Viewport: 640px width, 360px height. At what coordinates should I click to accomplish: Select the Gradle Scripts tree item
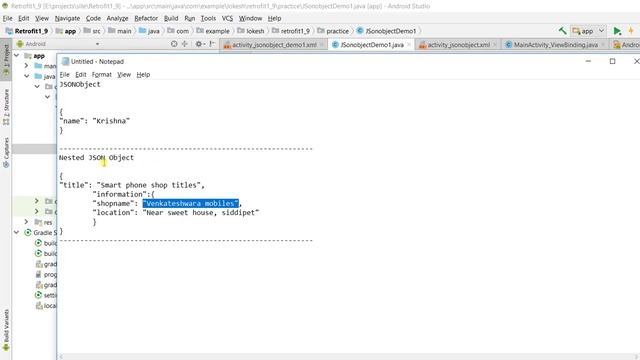39,232
